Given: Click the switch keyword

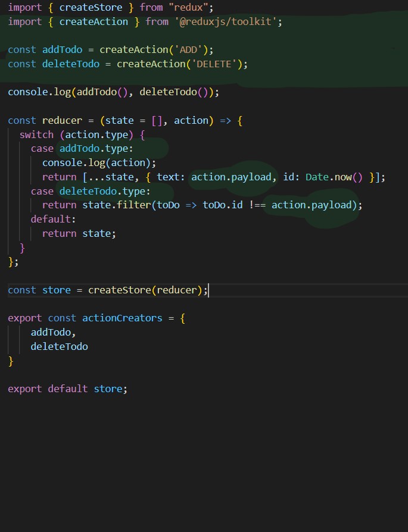Looking at the screenshot, I should tap(37, 134).
